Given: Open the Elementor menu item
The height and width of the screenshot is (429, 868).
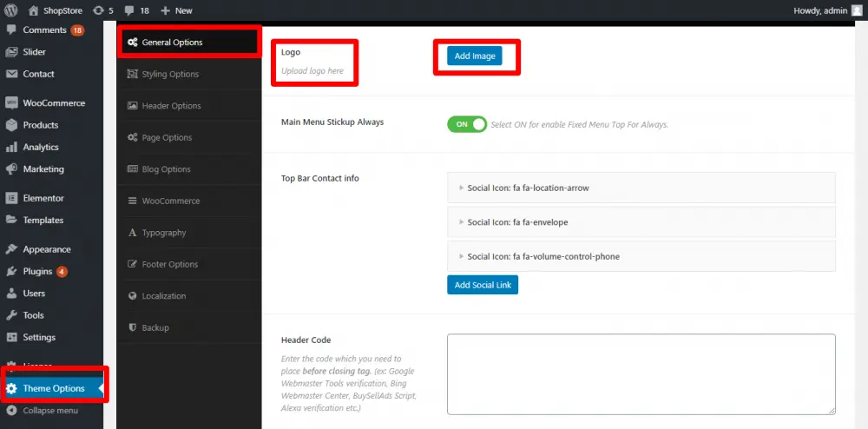Looking at the screenshot, I should pyautogui.click(x=51, y=198).
